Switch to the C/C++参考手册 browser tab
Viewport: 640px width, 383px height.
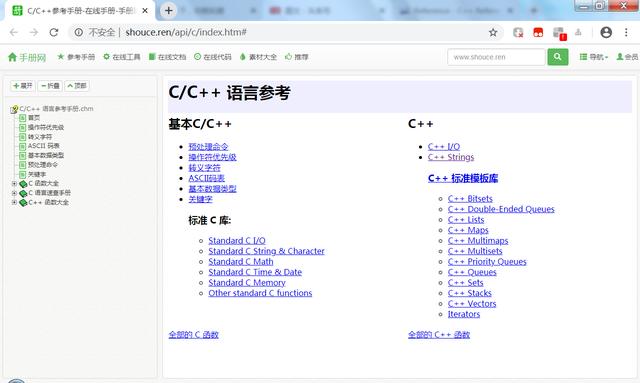(x=80, y=11)
